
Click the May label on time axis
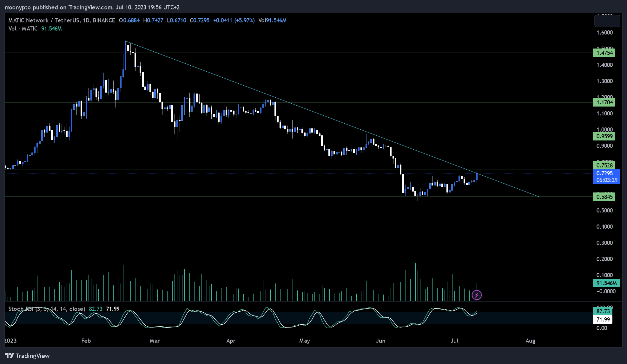pos(305,341)
